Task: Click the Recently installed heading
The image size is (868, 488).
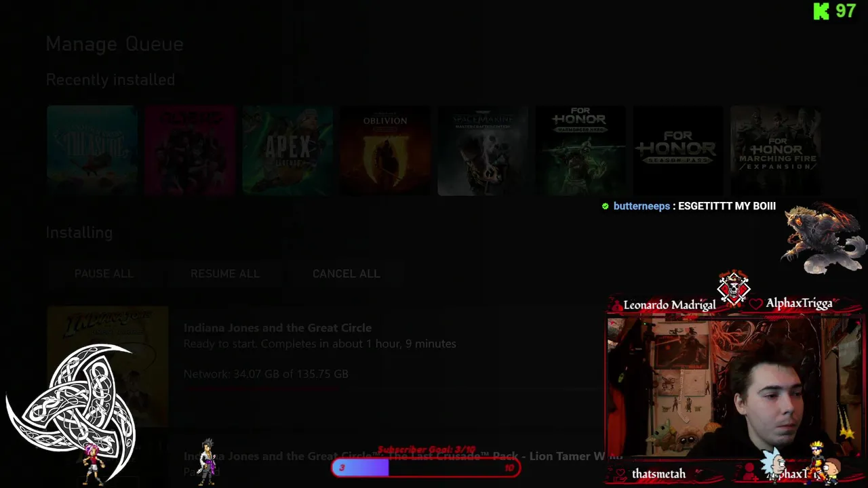Action: 111,80
